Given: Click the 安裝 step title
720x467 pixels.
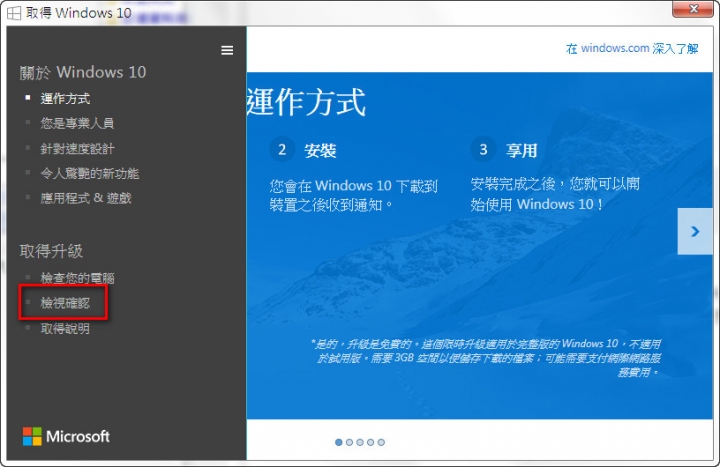Looking at the screenshot, I should pos(320,150).
